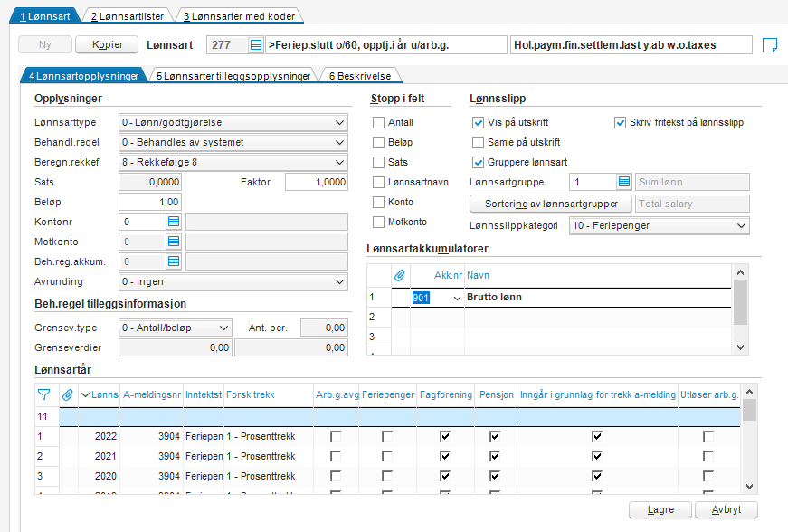This screenshot has height=532, width=788.
Task: Click the Lagre button
Action: point(660,510)
